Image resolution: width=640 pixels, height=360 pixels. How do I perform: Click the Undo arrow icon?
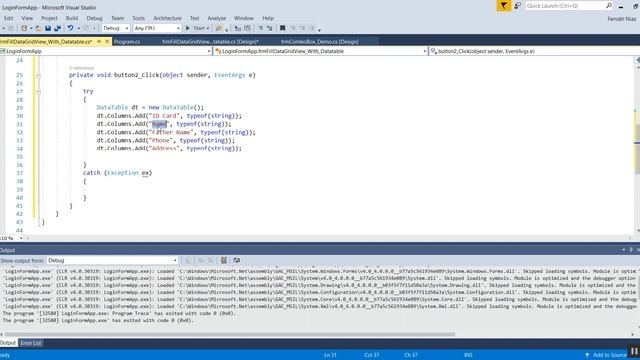[70, 28]
